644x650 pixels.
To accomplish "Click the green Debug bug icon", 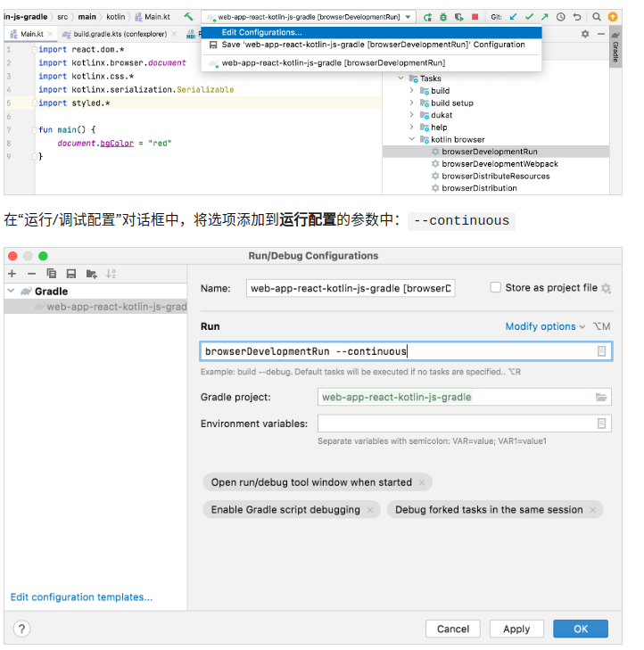I will tap(443, 17).
